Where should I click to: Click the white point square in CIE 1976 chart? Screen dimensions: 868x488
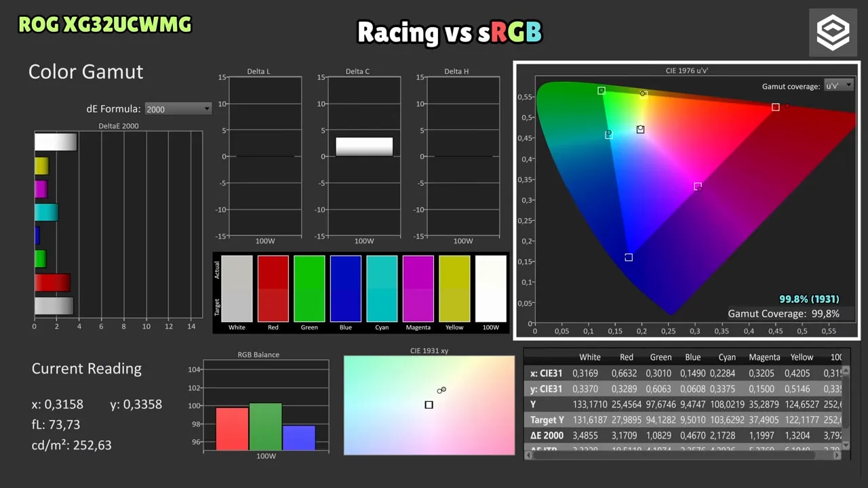click(641, 129)
